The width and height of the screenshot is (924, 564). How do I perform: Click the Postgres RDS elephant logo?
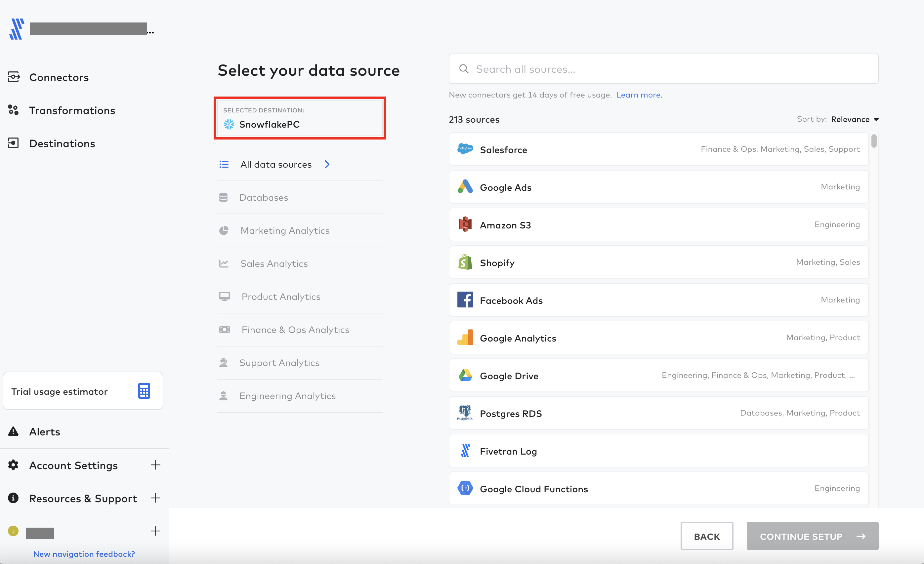(x=465, y=413)
